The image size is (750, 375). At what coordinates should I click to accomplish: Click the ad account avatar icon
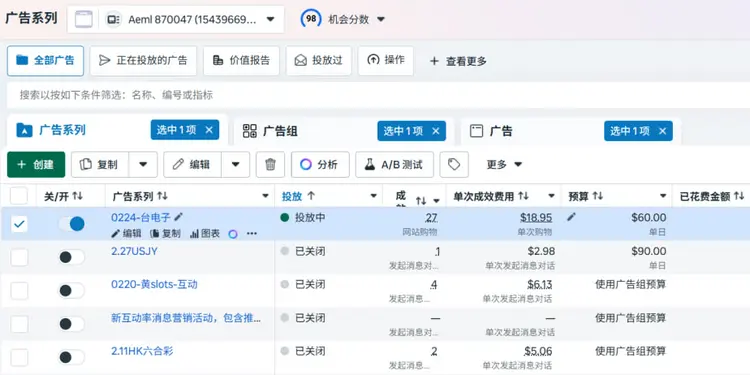point(113,20)
